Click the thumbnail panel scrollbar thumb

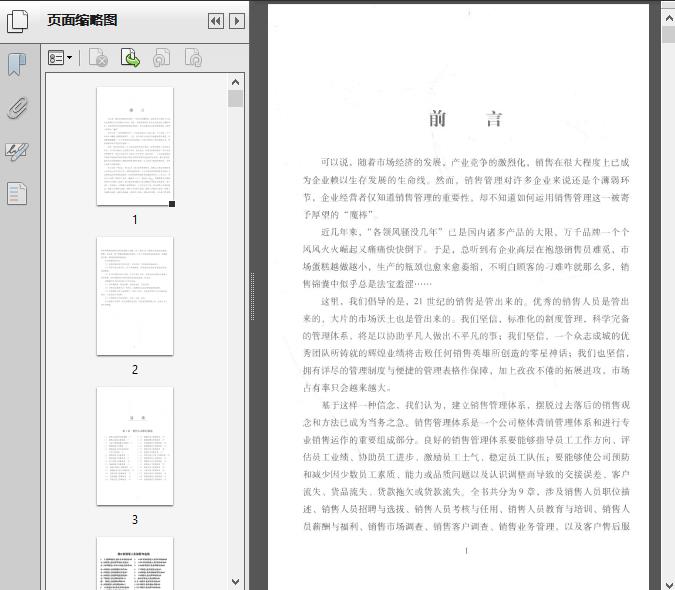(235, 99)
